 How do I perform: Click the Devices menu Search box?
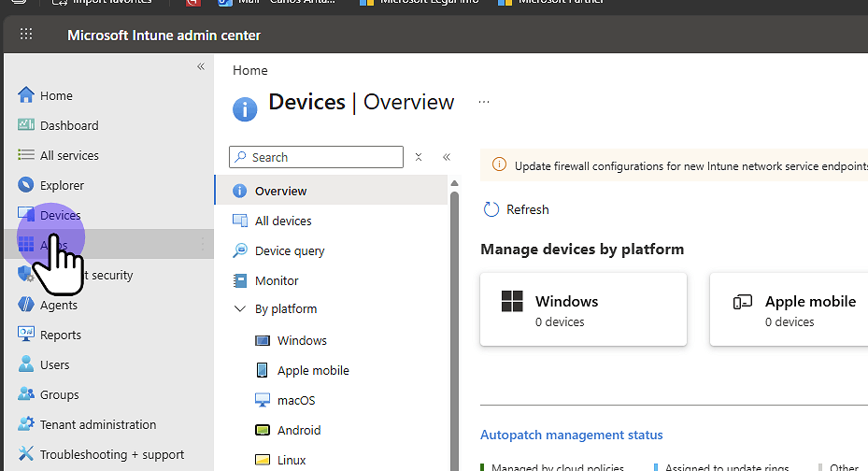coord(316,157)
